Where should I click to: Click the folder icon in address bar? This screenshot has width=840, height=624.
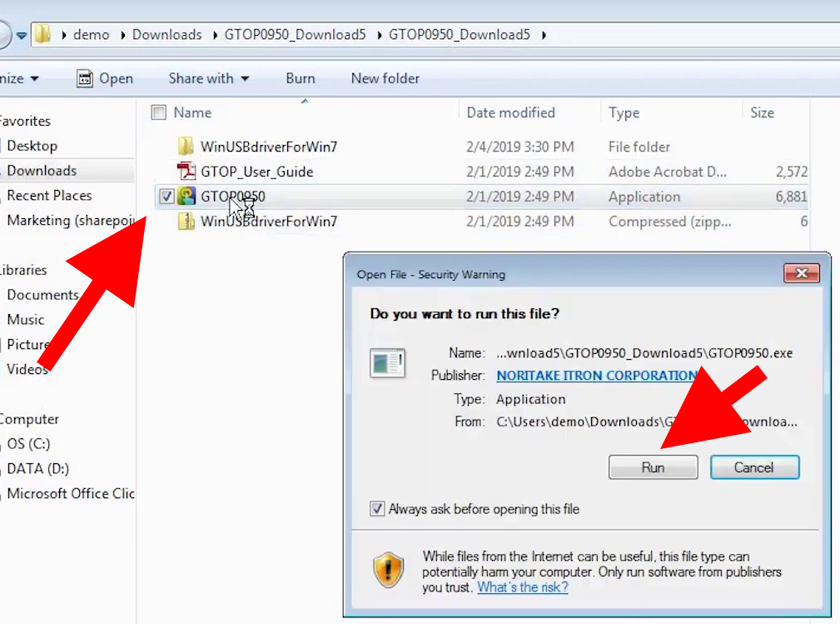click(x=43, y=34)
